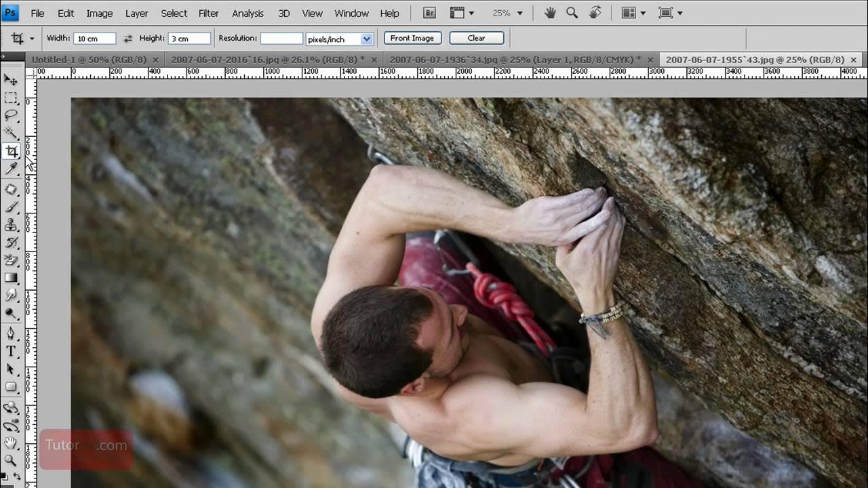Close the 2007-06-07-2016`16.jpg tab
This screenshot has width=868, height=488.
[x=374, y=60]
